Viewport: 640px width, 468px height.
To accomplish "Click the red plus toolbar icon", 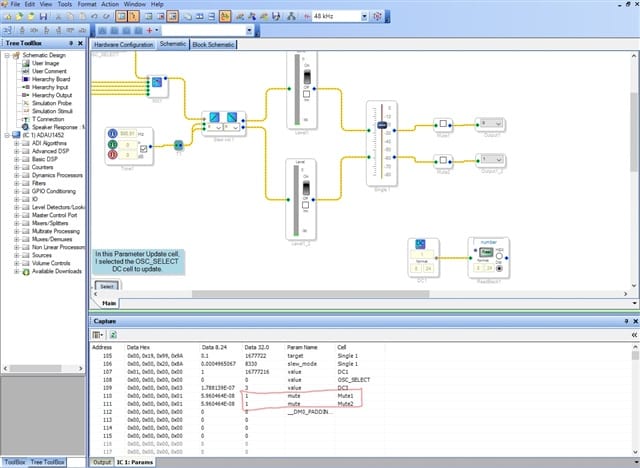I will [149, 31].
